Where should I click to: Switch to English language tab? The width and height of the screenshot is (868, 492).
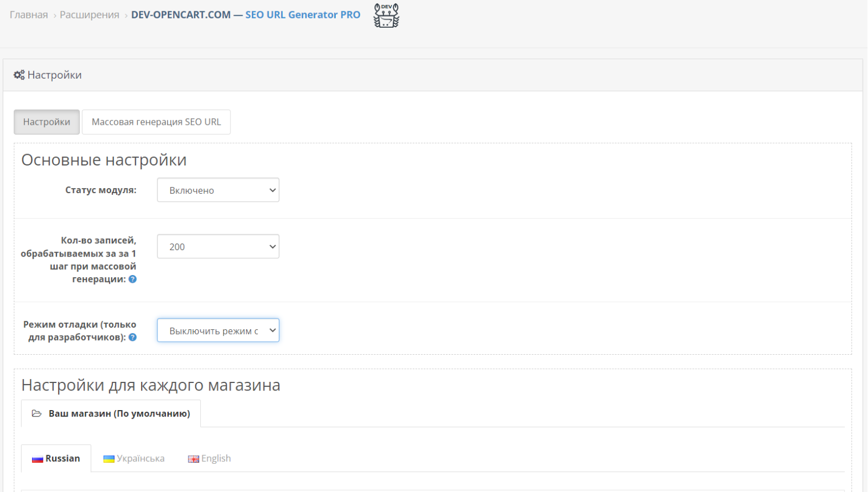click(x=209, y=458)
